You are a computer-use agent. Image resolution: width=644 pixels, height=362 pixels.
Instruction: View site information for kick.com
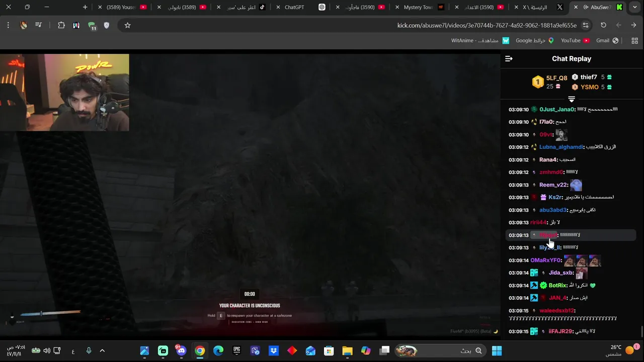(x=586, y=25)
